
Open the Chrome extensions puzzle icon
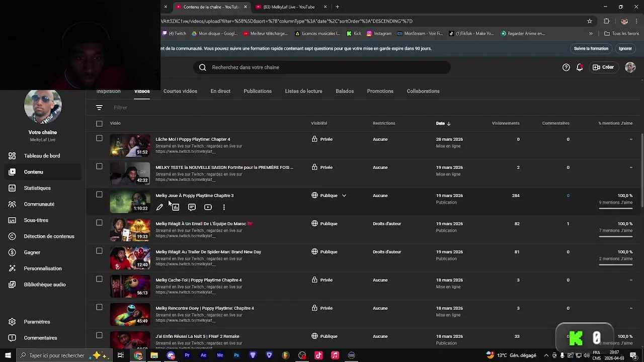(606, 21)
